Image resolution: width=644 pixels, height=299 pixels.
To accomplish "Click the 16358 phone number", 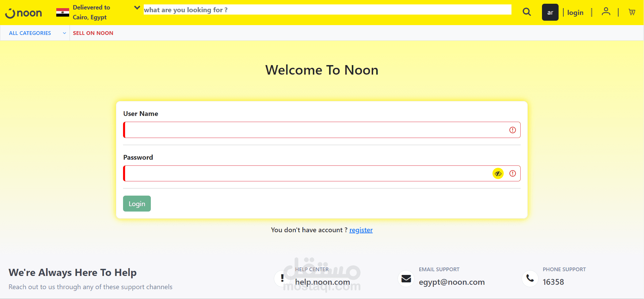I will pos(553,282).
